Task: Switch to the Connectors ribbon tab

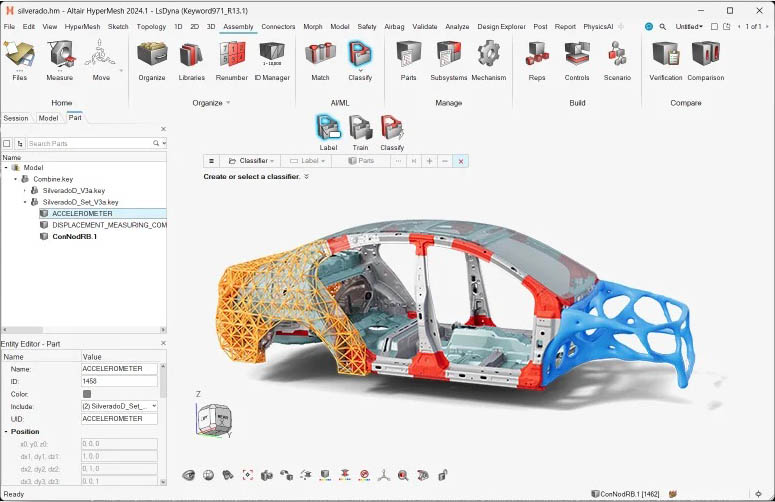Action: click(x=278, y=27)
